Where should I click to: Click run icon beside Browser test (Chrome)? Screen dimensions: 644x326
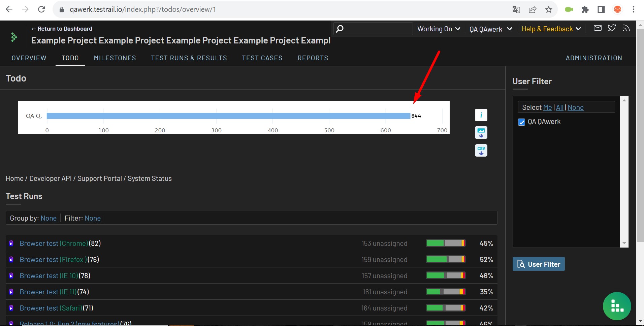coord(11,243)
